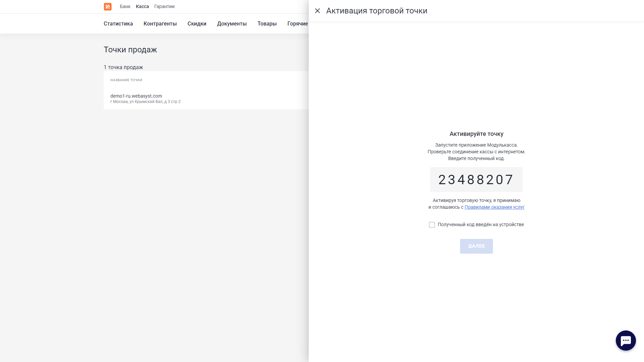
Task: Open the Товары tab
Action: pos(267,23)
